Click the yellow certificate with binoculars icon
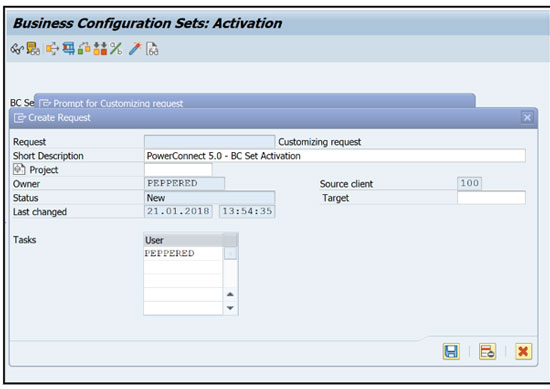The image size is (550, 389). coord(33,49)
